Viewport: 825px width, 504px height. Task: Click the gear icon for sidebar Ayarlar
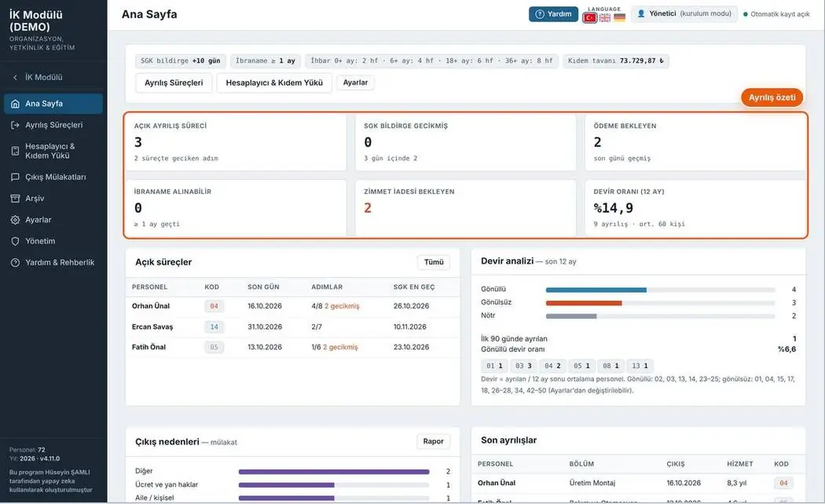coord(15,220)
